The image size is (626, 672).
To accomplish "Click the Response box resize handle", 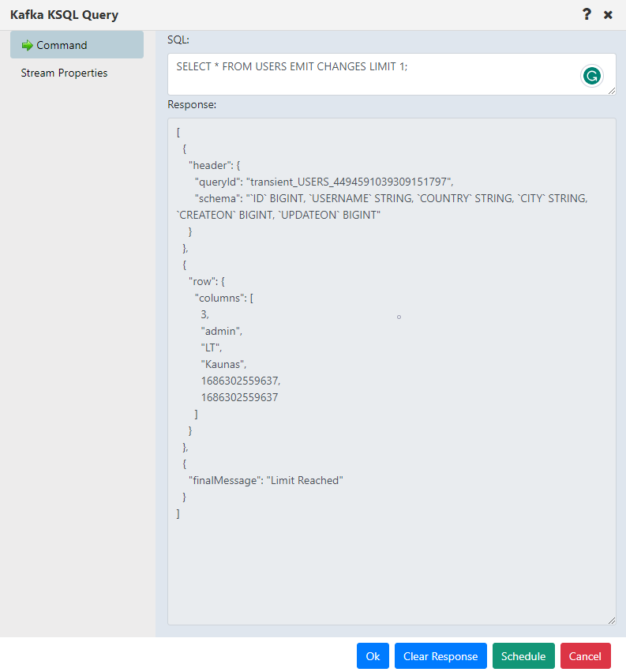I will pos(612,621).
